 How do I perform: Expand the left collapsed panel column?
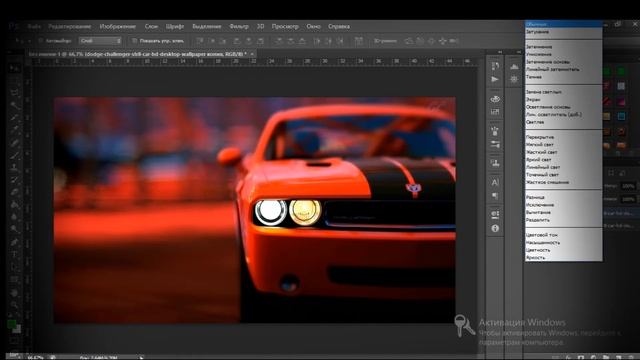pos(500,52)
